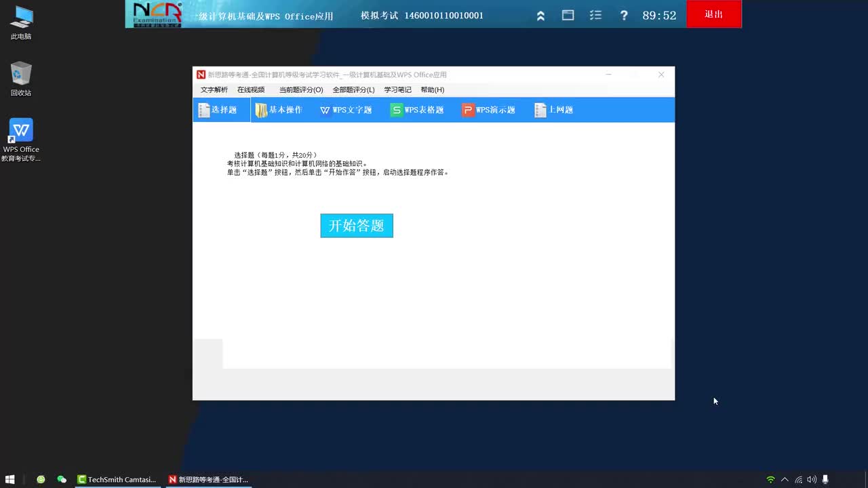Open the window view icon in exam bar
Image resolution: width=868 pixels, height=488 pixels.
(x=568, y=15)
